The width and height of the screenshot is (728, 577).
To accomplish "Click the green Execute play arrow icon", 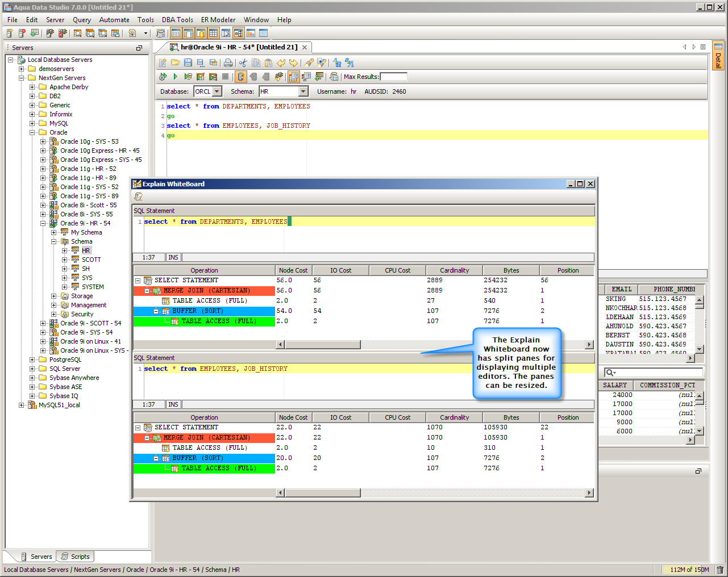I will [175, 77].
